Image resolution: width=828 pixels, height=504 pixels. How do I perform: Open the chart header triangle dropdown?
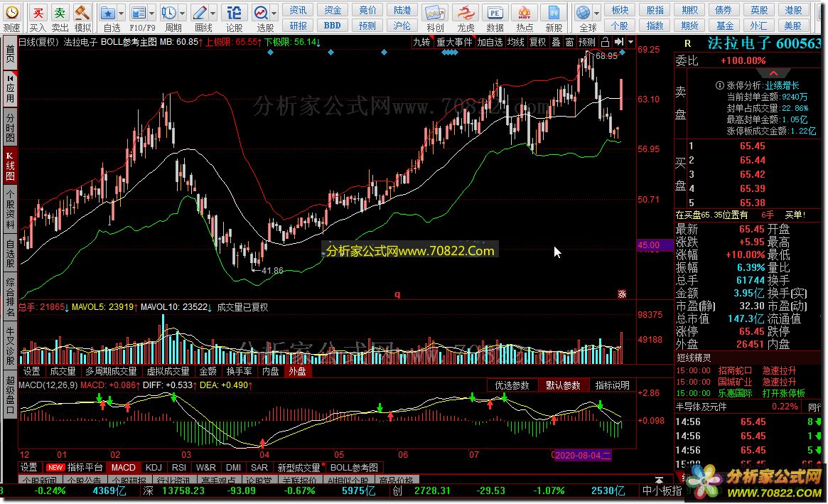click(631, 42)
